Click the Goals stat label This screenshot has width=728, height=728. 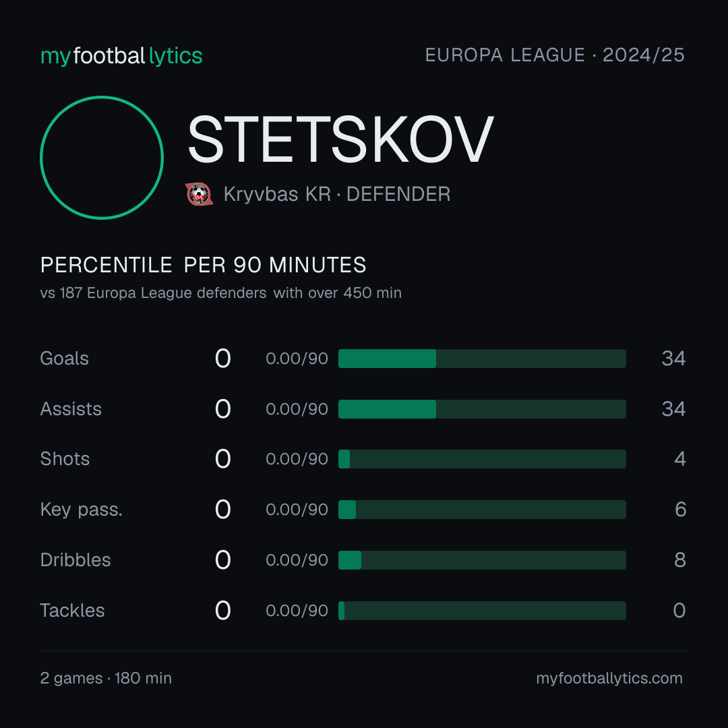[64, 359]
